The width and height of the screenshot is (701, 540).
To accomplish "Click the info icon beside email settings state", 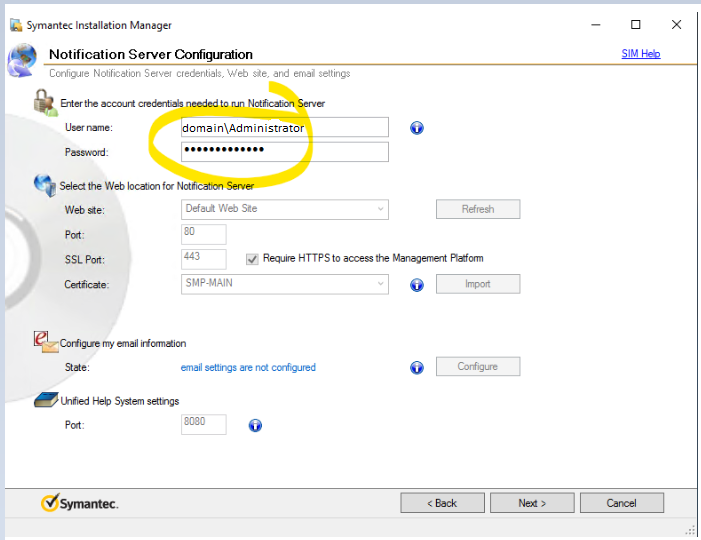I will pos(417,368).
